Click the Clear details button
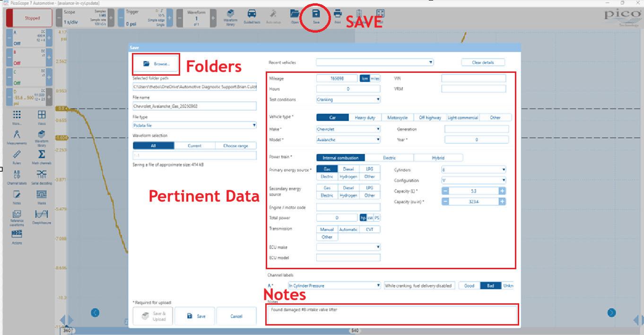 [x=483, y=62]
